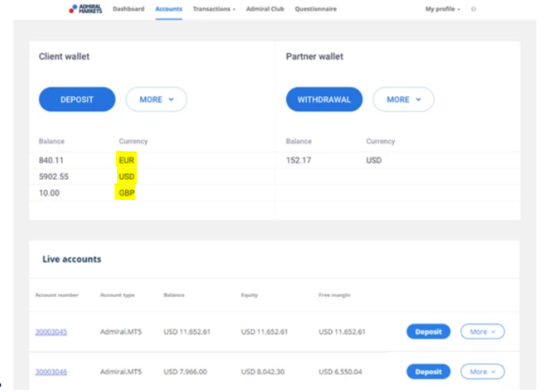Click the Balance header in Live accounts
This screenshot has width=552, height=392.
tap(174, 295)
